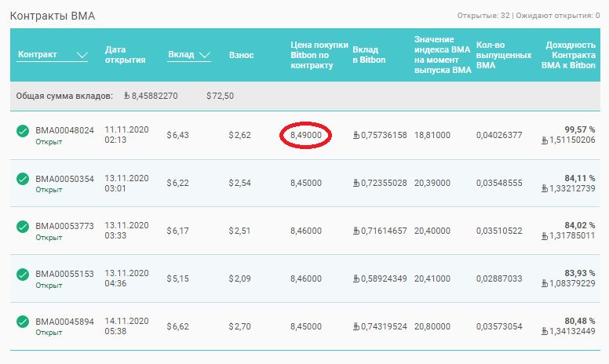Image resolution: width=609 pixels, height=364 pixels.
Task: Click green checkmark icon for BMA00055153
Action: coord(23,275)
